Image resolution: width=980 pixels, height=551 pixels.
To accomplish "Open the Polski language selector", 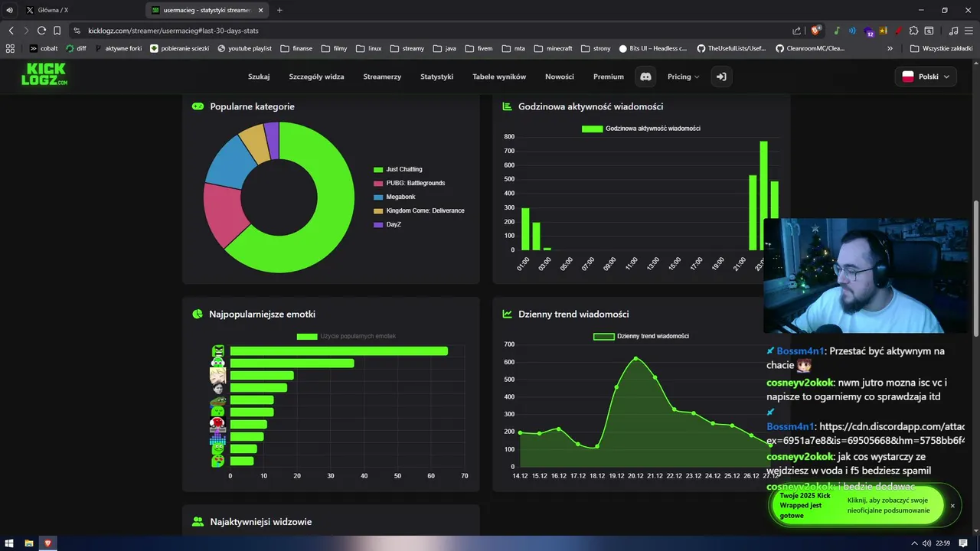I will 926,77.
